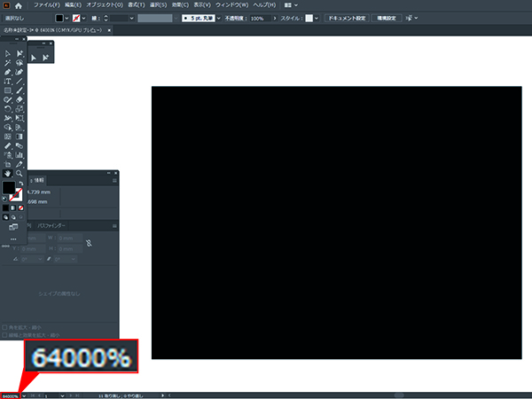Screen dimensions: 532x399
Task: Select the Selection tool arrow
Action: click(7, 53)
